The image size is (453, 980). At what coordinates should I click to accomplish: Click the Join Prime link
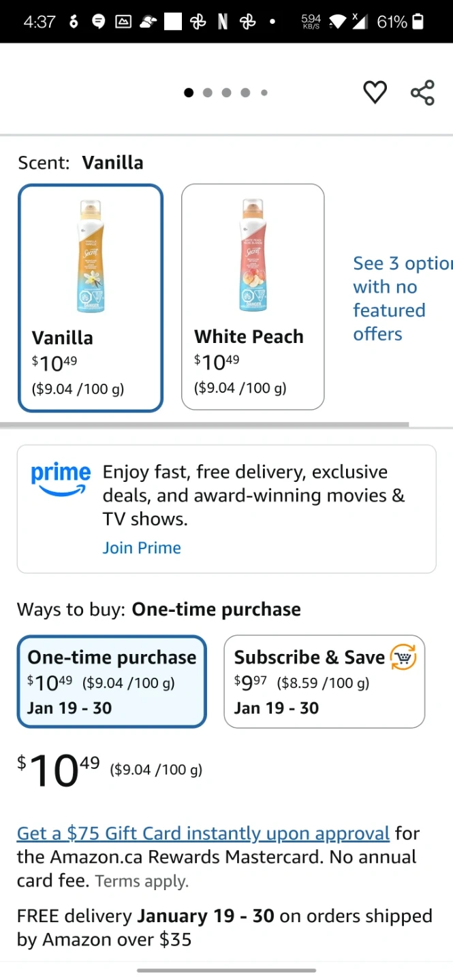click(142, 548)
